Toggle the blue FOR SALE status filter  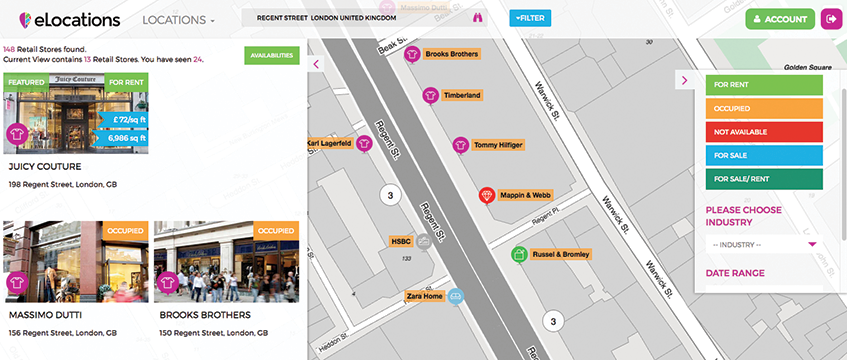(x=764, y=155)
